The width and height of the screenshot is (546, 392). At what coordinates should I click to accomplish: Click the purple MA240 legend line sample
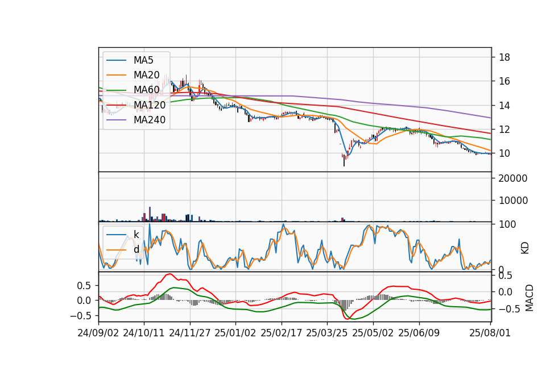[116, 120]
